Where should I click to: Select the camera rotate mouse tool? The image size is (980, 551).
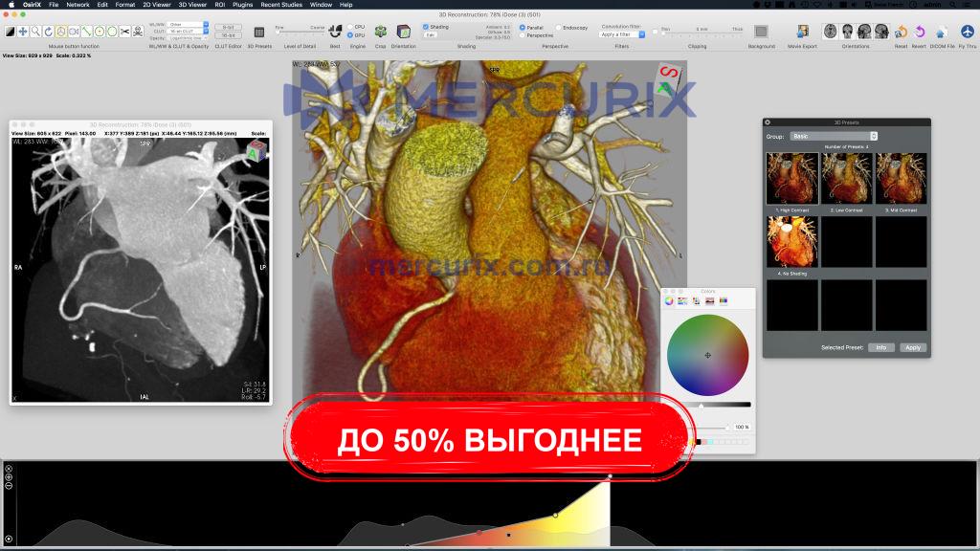point(74,32)
